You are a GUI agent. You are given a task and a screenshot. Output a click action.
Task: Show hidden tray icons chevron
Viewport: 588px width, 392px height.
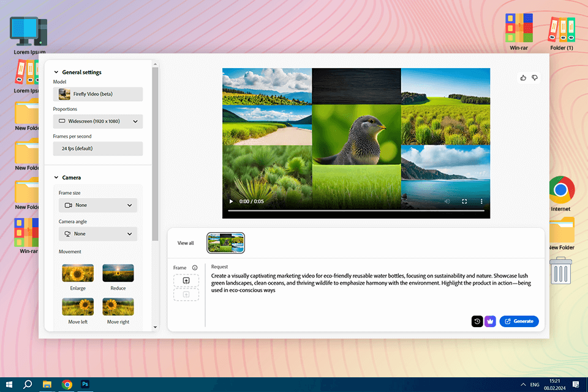(x=522, y=385)
